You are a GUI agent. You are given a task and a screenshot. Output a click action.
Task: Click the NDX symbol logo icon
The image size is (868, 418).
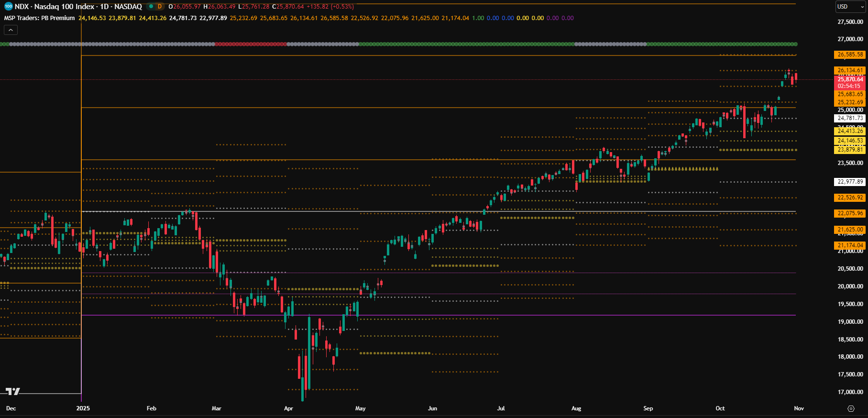[x=8, y=7]
